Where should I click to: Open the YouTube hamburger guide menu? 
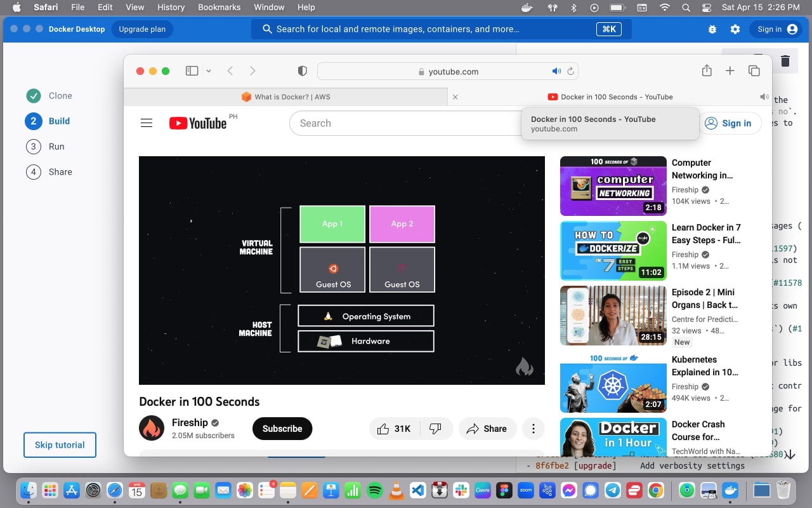point(147,123)
